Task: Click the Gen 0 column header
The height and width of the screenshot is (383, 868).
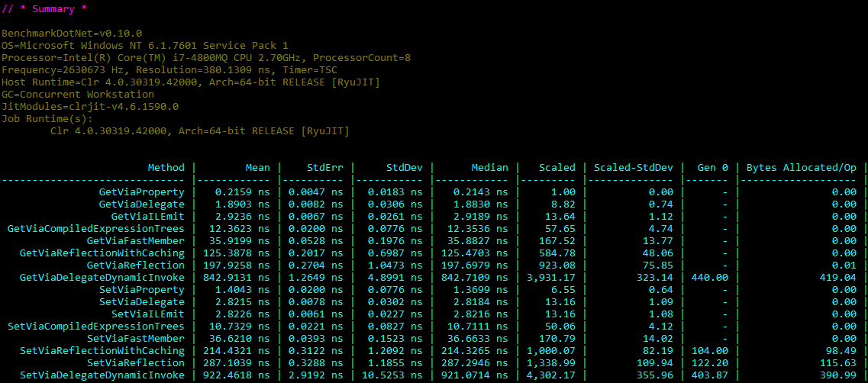Action: point(713,167)
